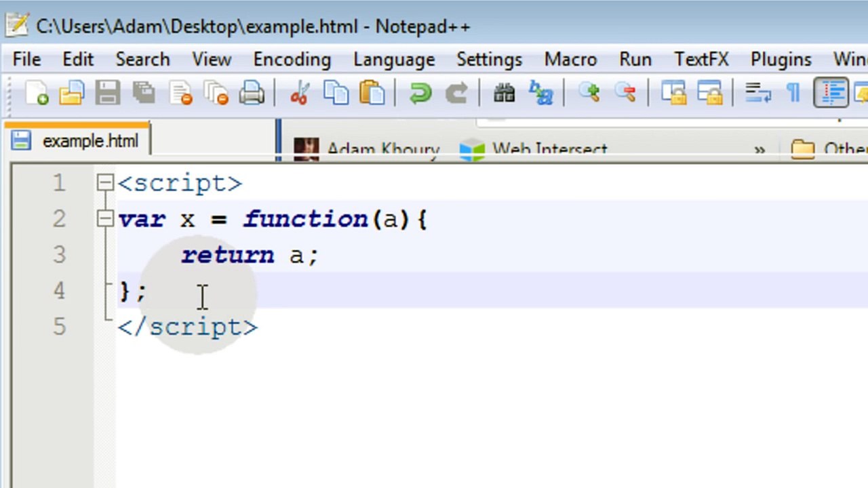868x488 pixels.
Task: Open the Macro menu
Action: pos(570,60)
